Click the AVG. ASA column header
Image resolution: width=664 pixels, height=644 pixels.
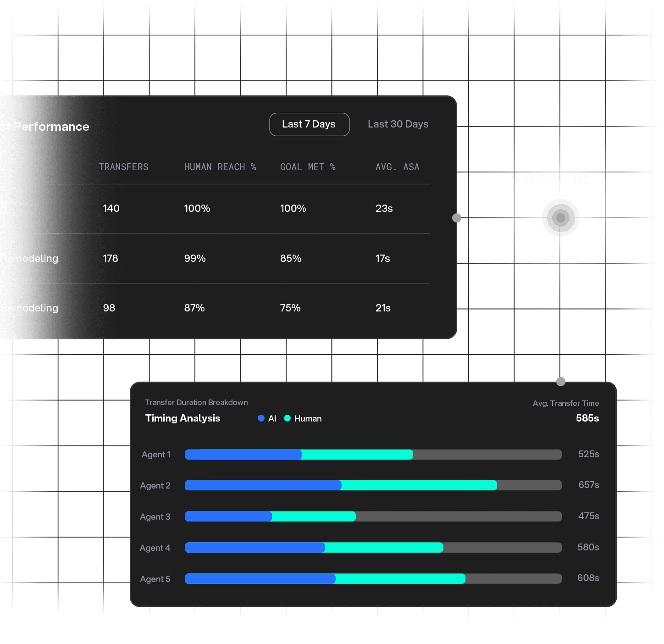[x=397, y=167]
